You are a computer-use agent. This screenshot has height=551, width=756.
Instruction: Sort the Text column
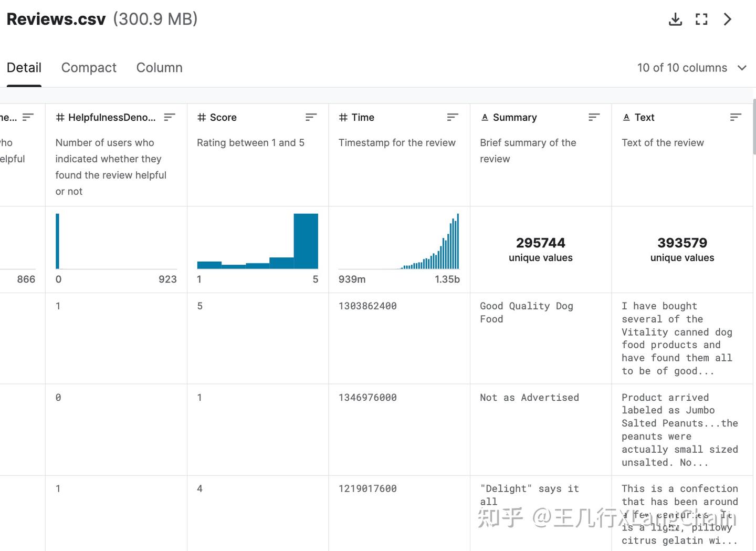pyautogui.click(x=736, y=117)
